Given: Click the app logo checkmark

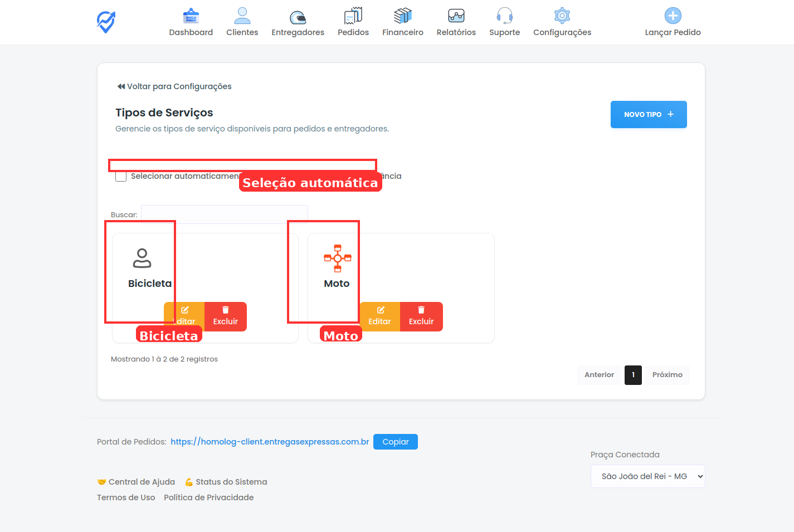Looking at the screenshot, I should (x=106, y=22).
